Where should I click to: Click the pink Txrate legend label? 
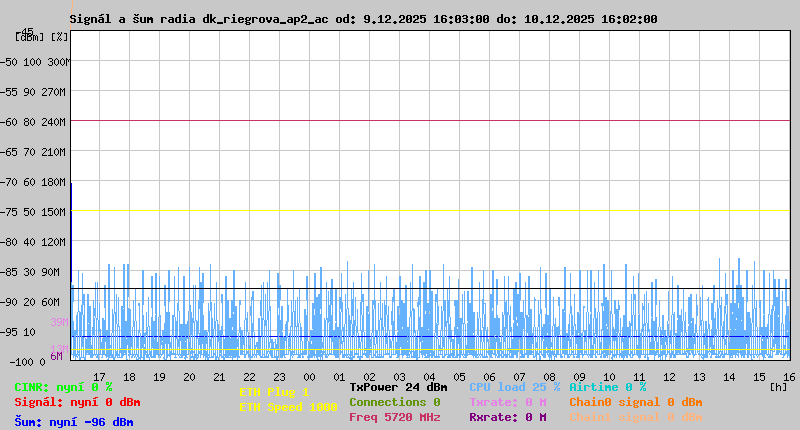(x=507, y=402)
